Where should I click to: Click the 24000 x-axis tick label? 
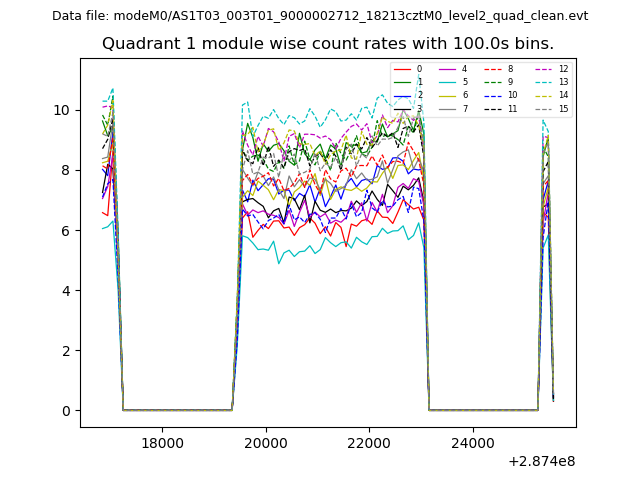[x=472, y=443]
